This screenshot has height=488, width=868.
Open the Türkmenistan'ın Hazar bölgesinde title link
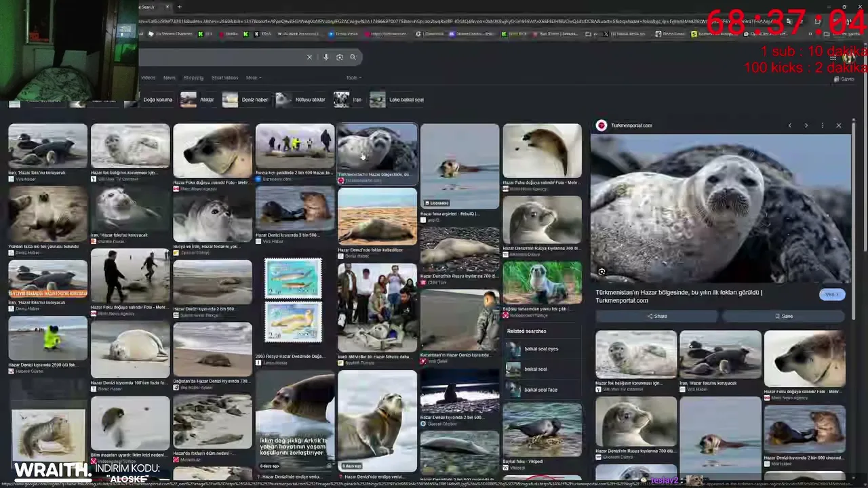679,296
